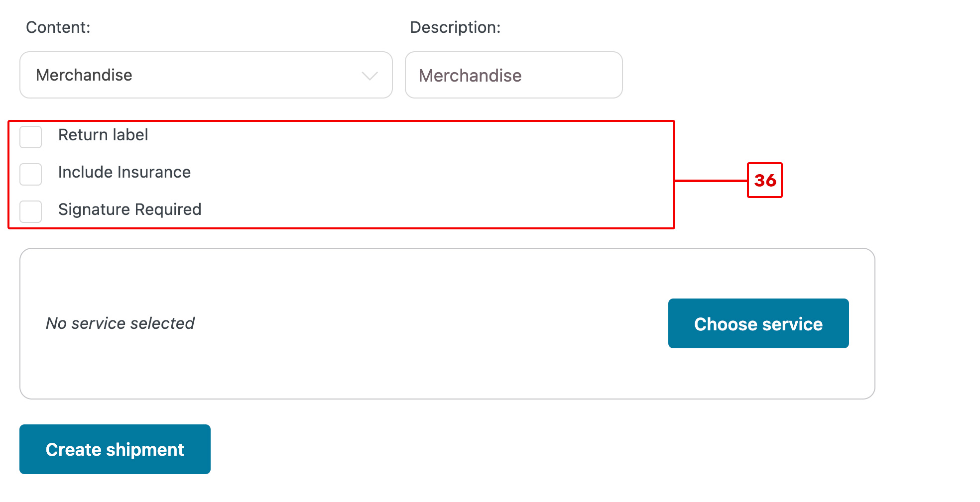Viewport: 980px width, 502px height.
Task: Enable the Return label checkbox
Action: coord(30,137)
